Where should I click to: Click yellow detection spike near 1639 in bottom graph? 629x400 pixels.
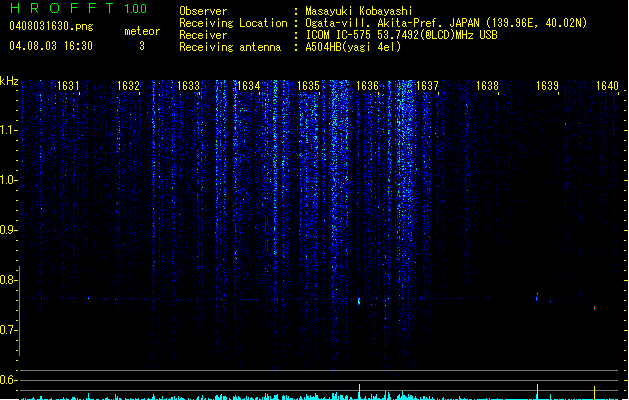(537, 392)
